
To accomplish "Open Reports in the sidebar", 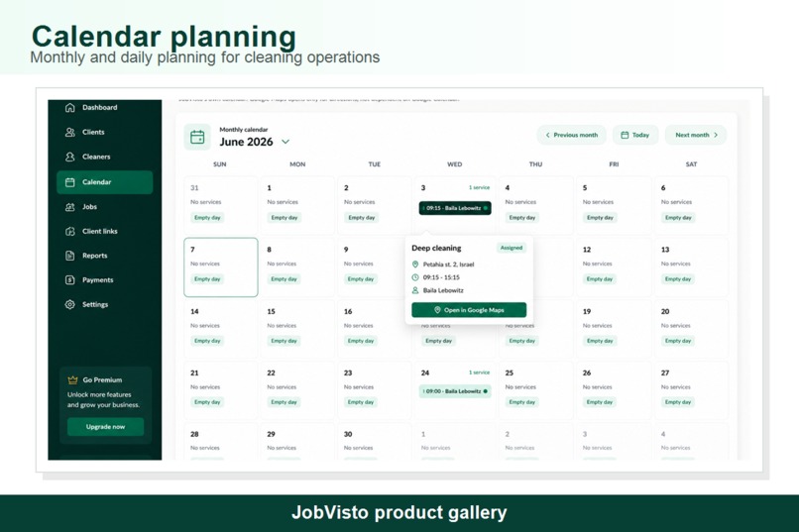I will (x=105, y=256).
